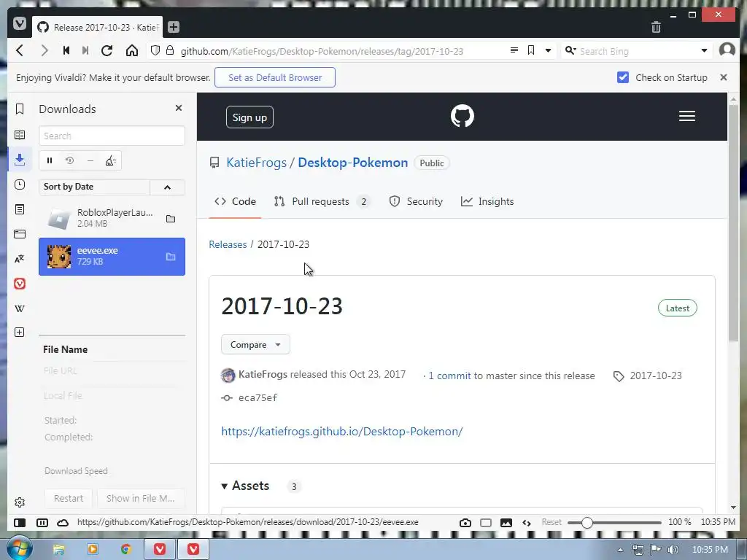The width and height of the screenshot is (747, 560).
Task: Remove the selected download from list
Action: pos(90,160)
